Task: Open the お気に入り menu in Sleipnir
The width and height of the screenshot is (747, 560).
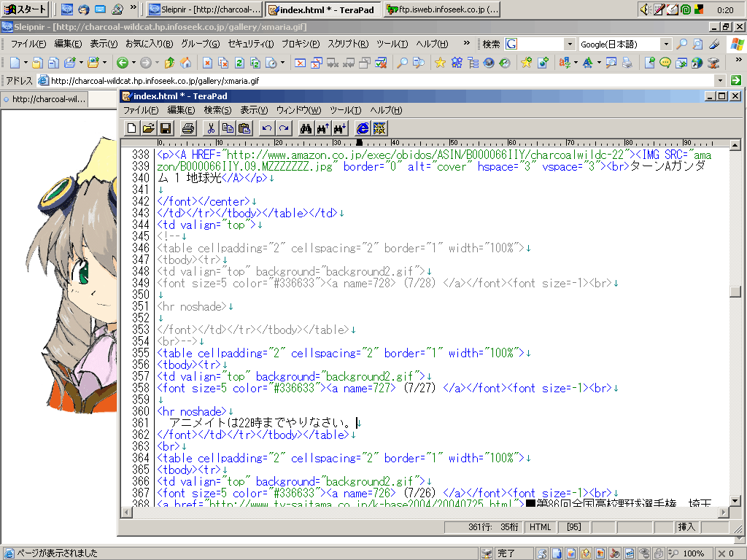Action: coord(149,44)
